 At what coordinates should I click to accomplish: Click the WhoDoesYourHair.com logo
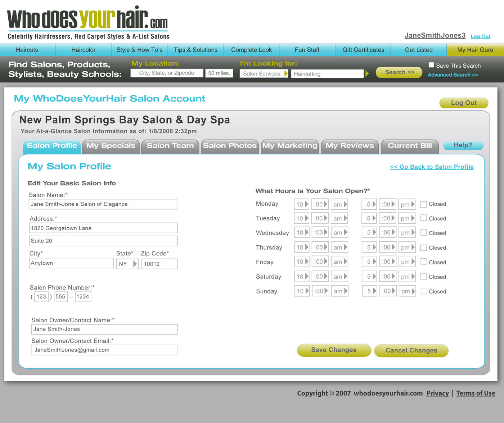(88, 22)
